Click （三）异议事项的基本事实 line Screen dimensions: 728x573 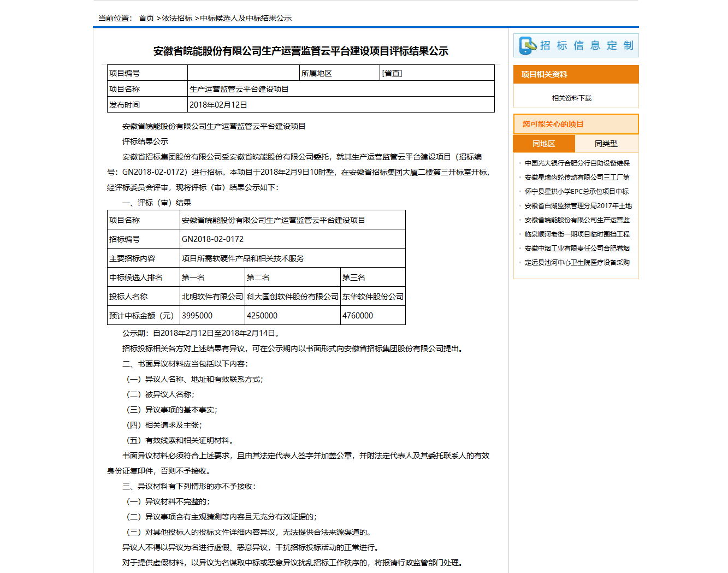pos(172,410)
